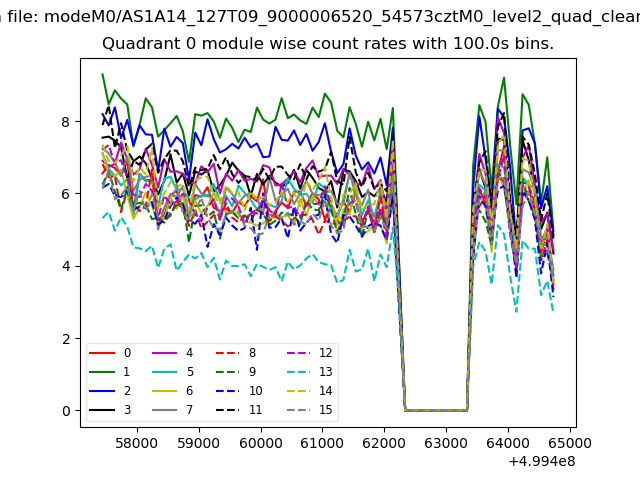The height and width of the screenshot is (480, 640).
Task: Click the y-axis tick label 0
Action: [68, 411]
